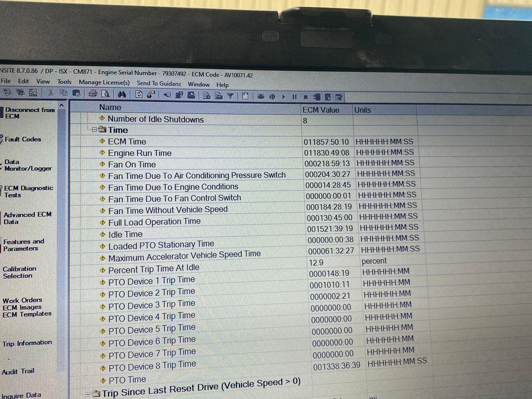Open the View menu

(43, 82)
